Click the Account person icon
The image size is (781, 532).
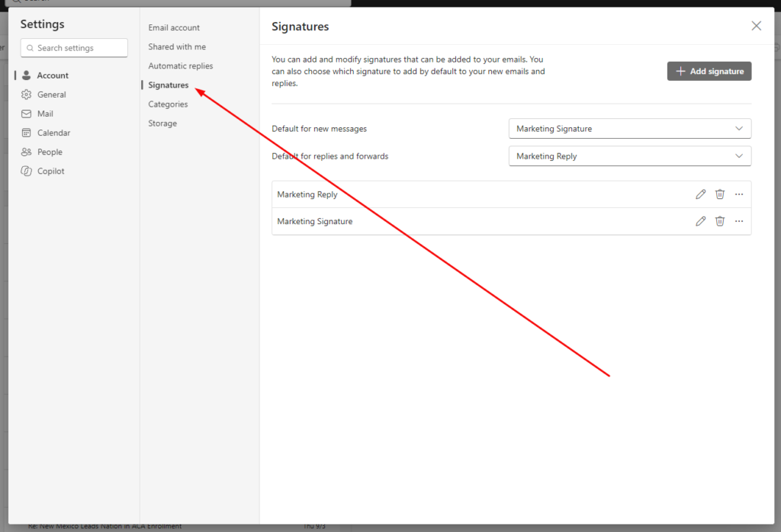tap(27, 75)
